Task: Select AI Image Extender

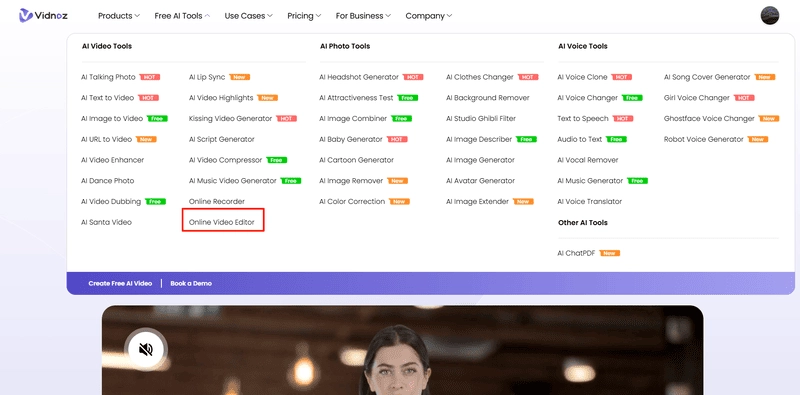Action: click(x=477, y=201)
